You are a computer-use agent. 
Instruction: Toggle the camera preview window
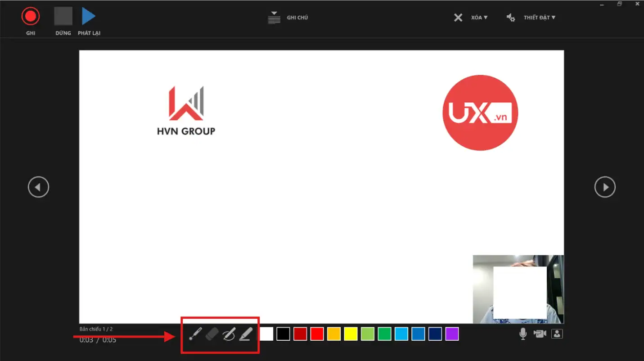pos(557,334)
